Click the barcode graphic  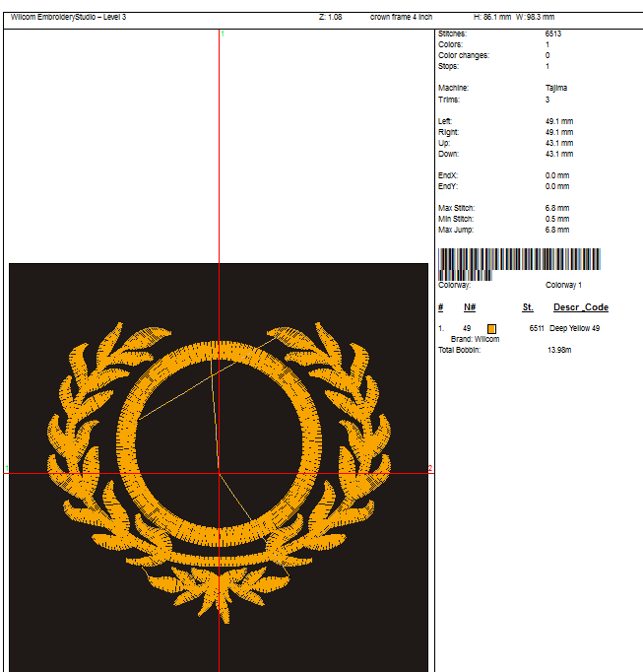519,262
